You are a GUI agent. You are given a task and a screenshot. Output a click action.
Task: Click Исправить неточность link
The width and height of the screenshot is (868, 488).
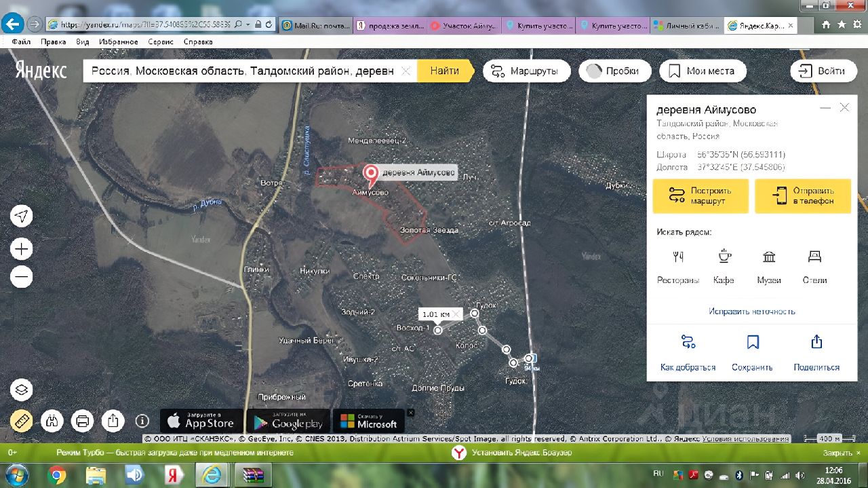click(752, 311)
